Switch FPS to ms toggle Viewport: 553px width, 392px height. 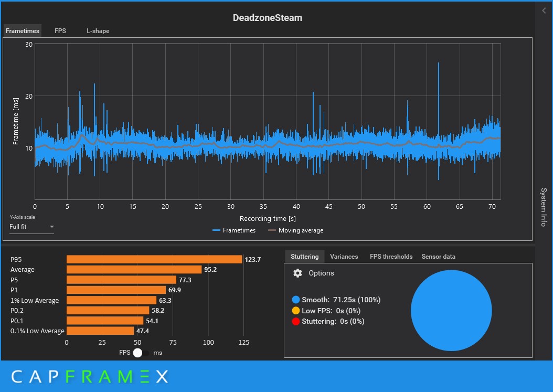pyautogui.click(x=141, y=353)
